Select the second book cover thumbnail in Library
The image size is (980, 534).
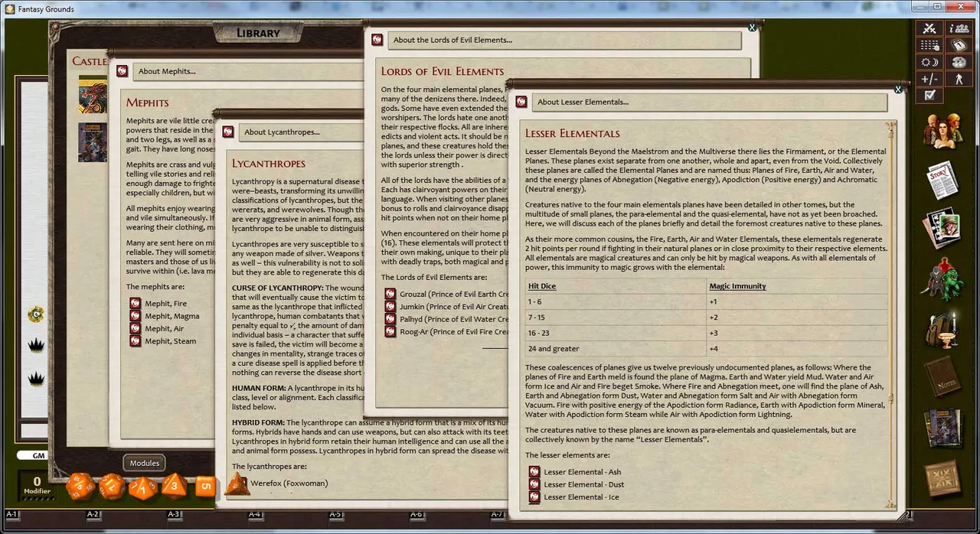point(93,142)
